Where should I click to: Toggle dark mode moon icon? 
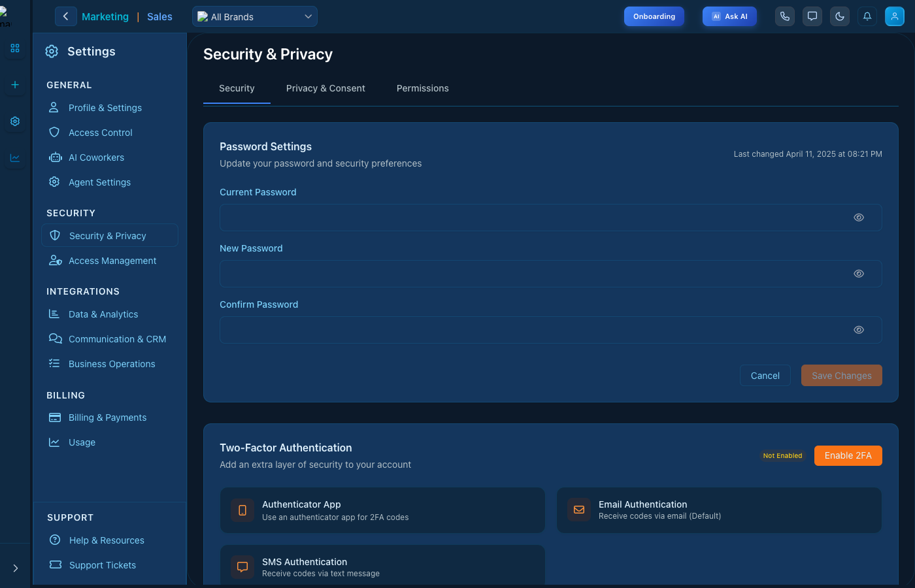(x=840, y=16)
